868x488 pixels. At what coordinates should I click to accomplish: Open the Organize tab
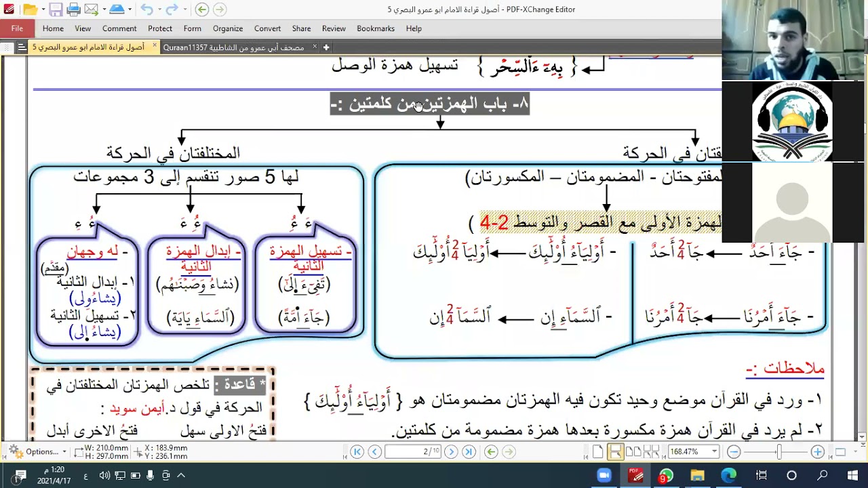228,28
